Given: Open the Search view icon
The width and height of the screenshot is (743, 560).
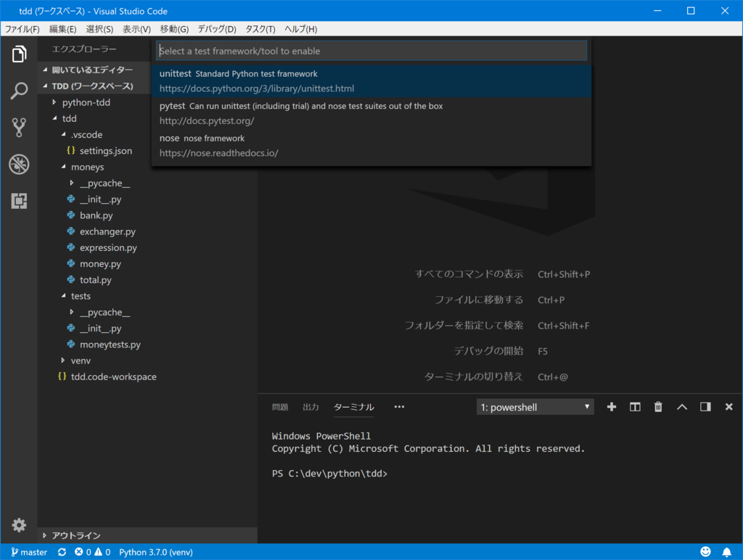Looking at the screenshot, I should (x=19, y=91).
